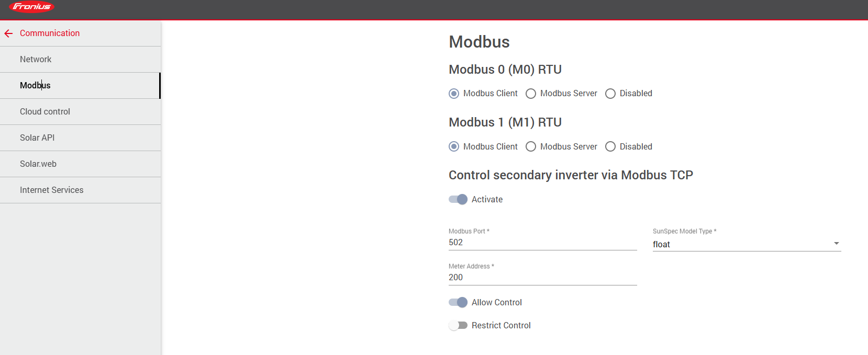868x355 pixels.
Task: Go to Cloud control settings
Action: click(45, 112)
